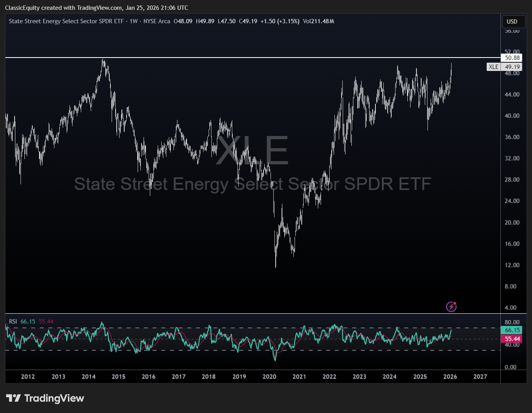Click the ClassicEquity created with TradingView.com header
Image resolution: width=532 pixels, height=413 pixels.
[97, 7]
